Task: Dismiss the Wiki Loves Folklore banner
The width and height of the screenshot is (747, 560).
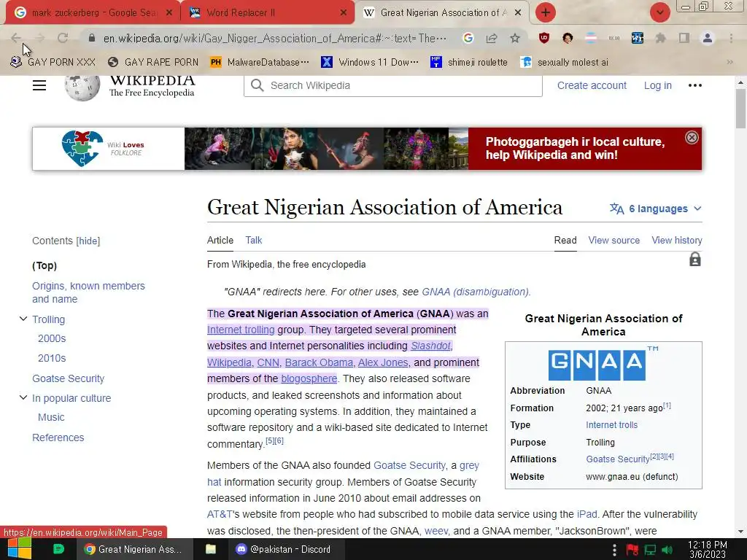Action: [692, 138]
